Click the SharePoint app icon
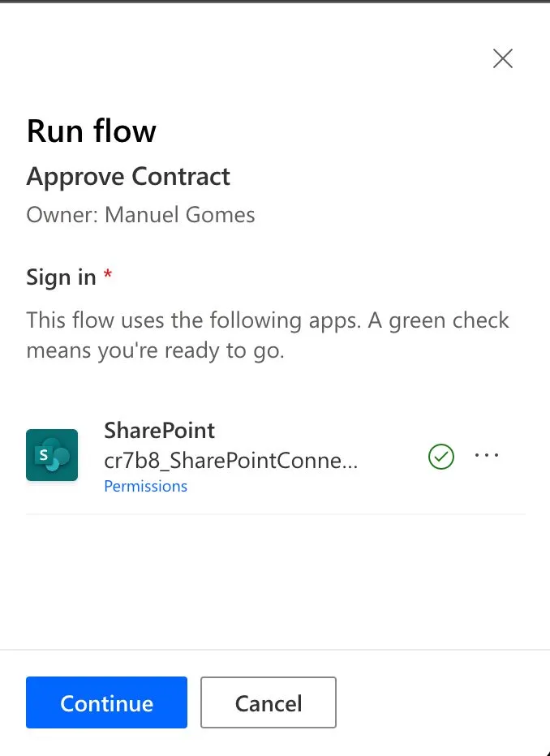The width and height of the screenshot is (550, 756). 52,455
